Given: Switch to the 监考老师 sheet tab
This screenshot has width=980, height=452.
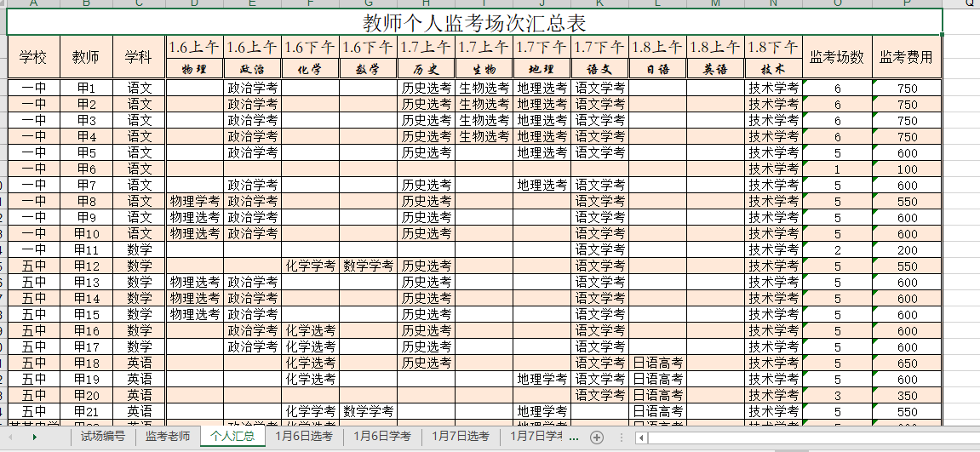Looking at the screenshot, I should pyautogui.click(x=168, y=437).
